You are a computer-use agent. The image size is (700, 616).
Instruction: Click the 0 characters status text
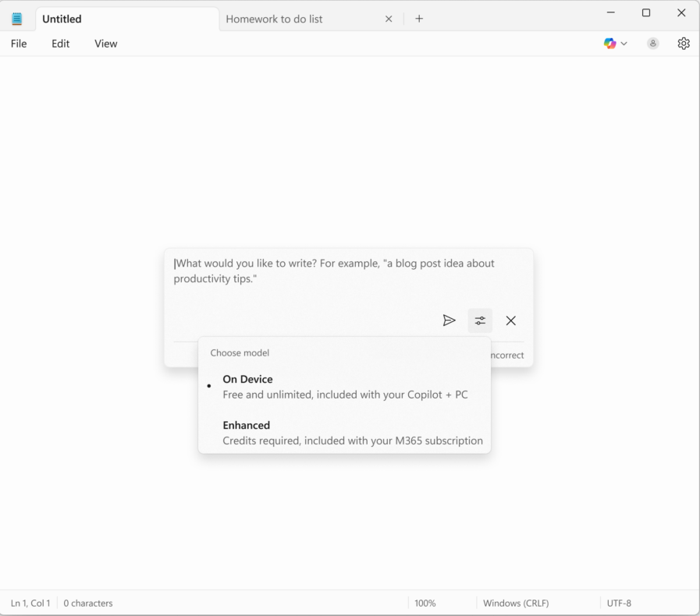[x=88, y=603]
